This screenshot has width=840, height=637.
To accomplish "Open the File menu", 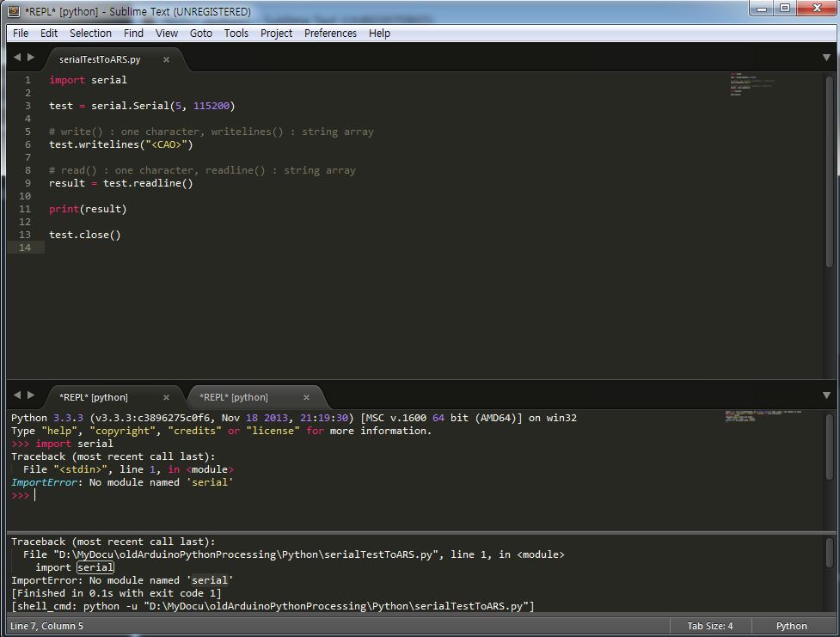I will (x=21, y=34).
